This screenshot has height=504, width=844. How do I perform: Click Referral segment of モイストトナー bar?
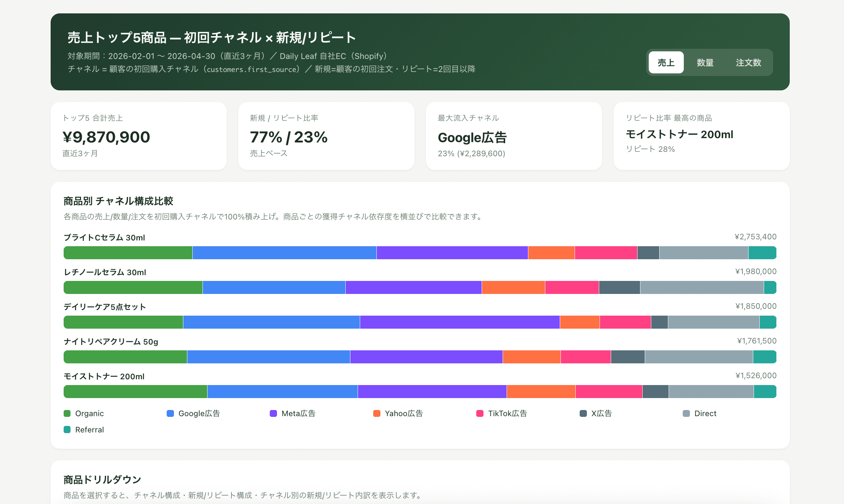point(765,392)
